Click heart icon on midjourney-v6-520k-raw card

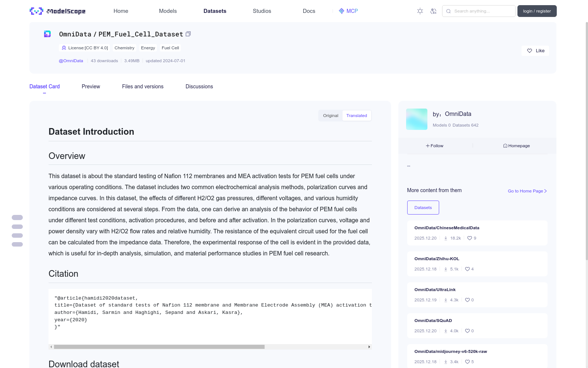point(467,362)
